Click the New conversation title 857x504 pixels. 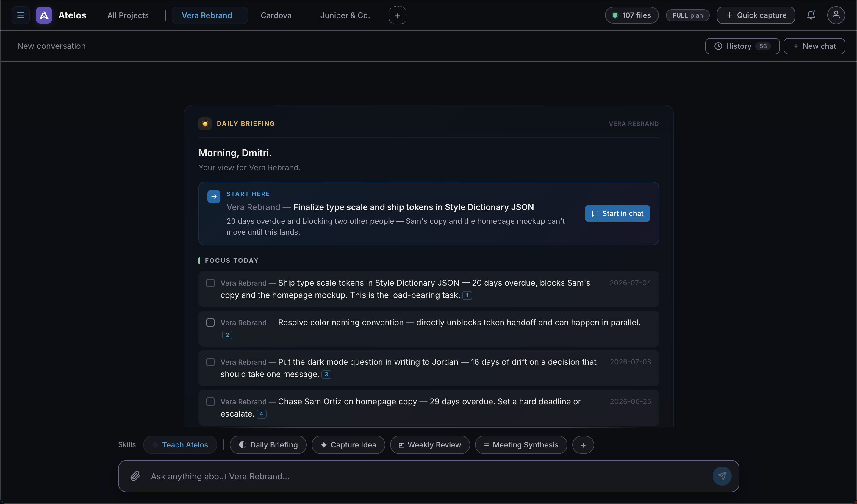51,46
